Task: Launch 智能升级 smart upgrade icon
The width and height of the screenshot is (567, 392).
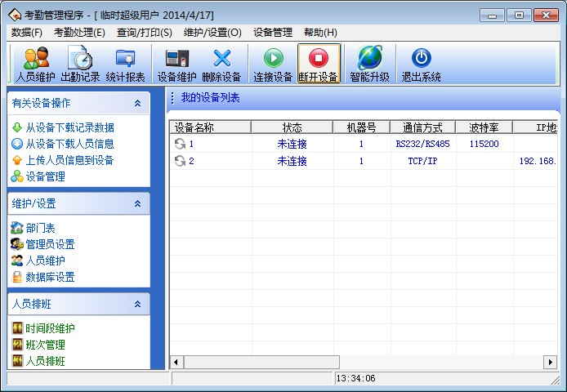Action: 369,64
